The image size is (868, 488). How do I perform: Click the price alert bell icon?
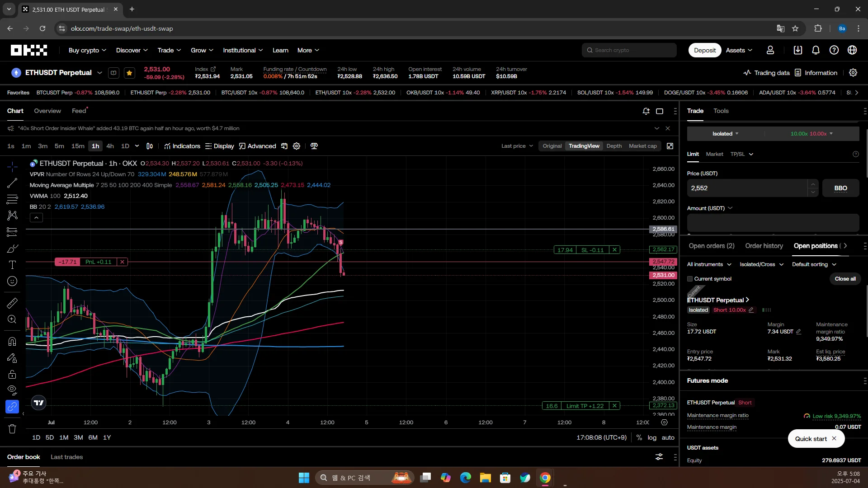tap(646, 111)
